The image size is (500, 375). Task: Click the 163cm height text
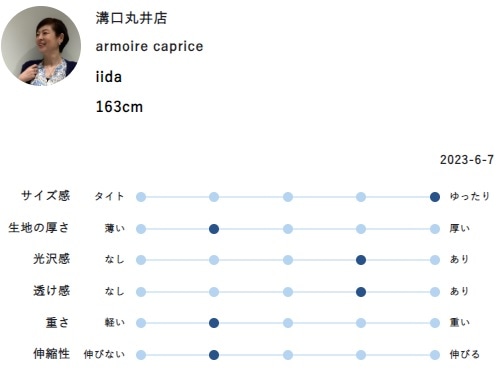pyautogui.click(x=119, y=107)
